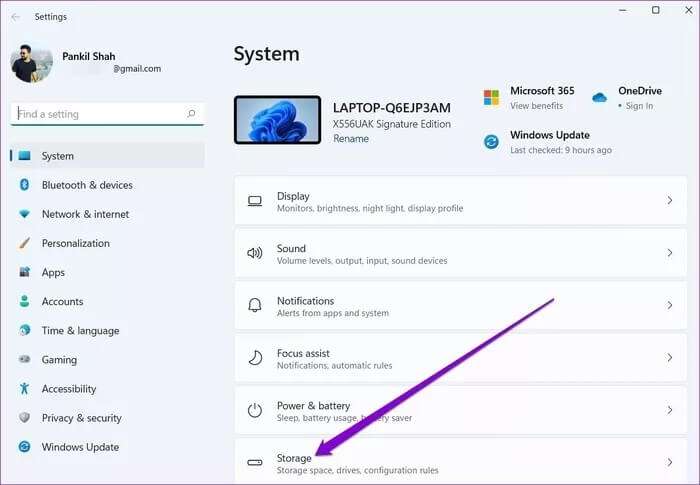Viewport: 700px width, 485px height.
Task: Expand the Notifications row chevron
Action: tap(670, 305)
